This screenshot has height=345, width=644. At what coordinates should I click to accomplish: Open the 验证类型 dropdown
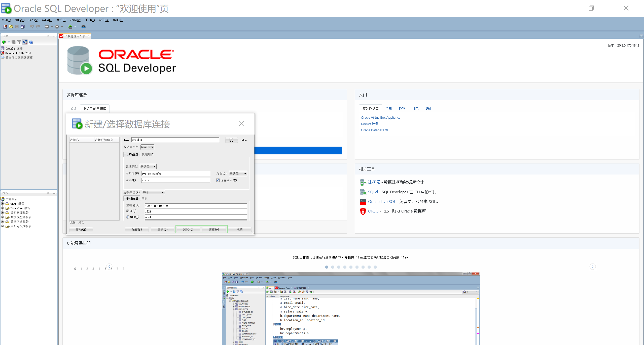click(148, 166)
